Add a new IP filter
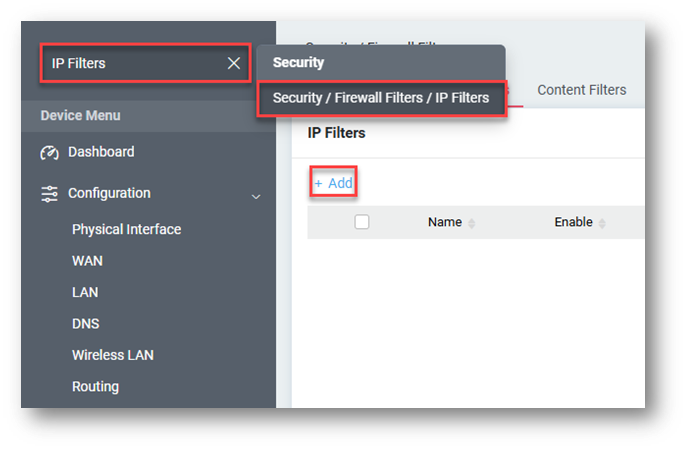687x450 pixels. click(x=334, y=183)
